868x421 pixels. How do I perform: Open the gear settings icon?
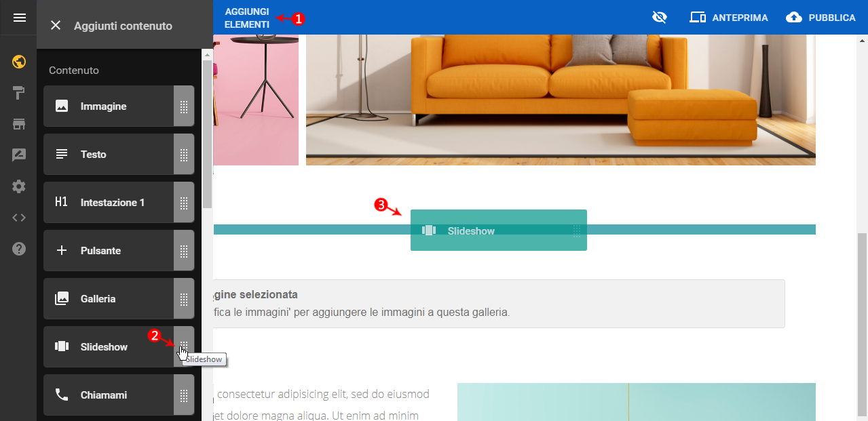click(x=19, y=186)
